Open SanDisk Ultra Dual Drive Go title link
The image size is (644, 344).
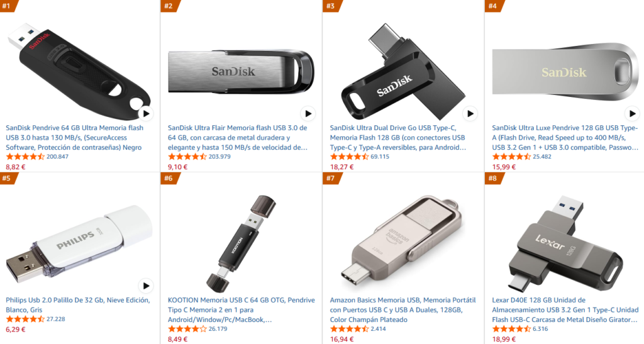click(397, 138)
